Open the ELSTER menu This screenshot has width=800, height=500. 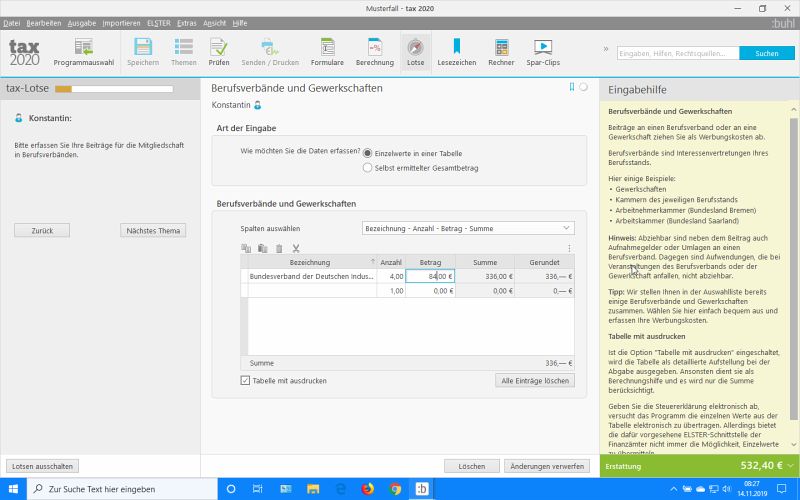tap(159, 22)
